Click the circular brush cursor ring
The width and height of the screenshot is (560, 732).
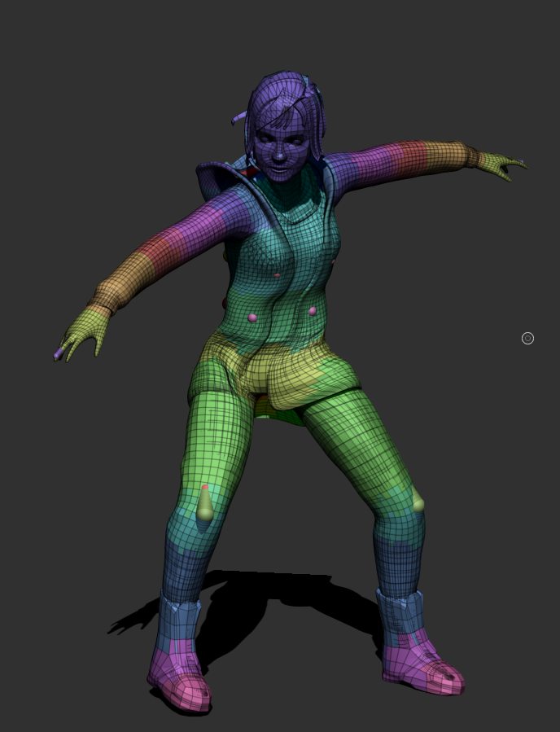pyautogui.click(x=527, y=339)
